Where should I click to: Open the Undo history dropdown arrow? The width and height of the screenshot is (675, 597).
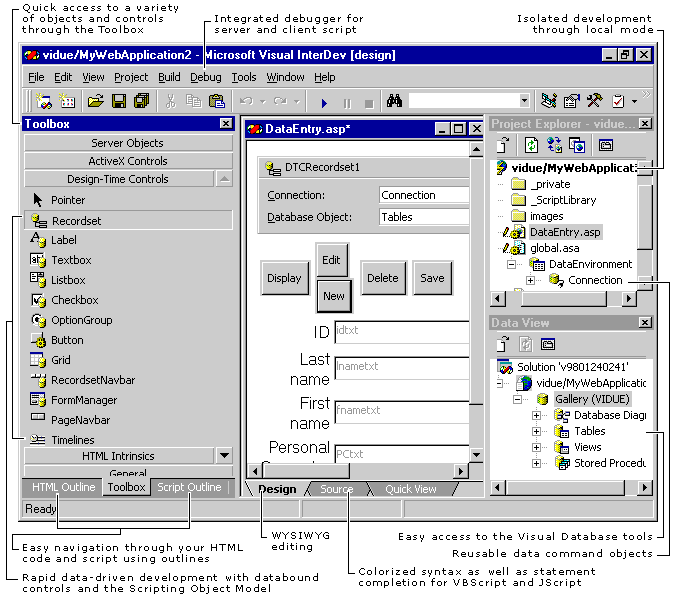pyautogui.click(x=263, y=102)
